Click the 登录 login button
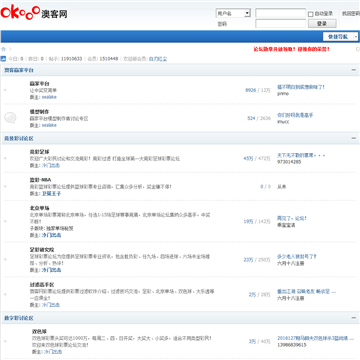 (322, 24)
